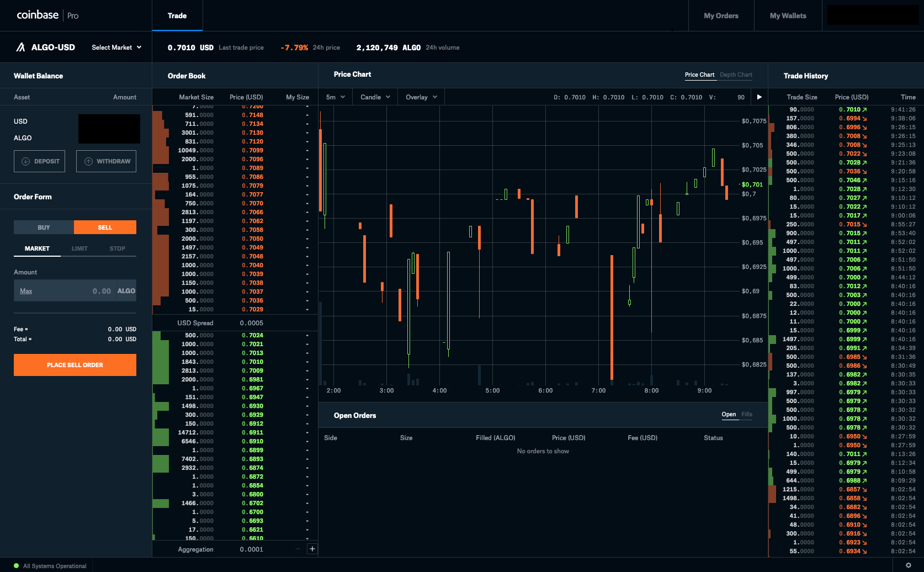Image resolution: width=924 pixels, height=572 pixels.
Task: Switch order form to Sell
Action: point(105,227)
